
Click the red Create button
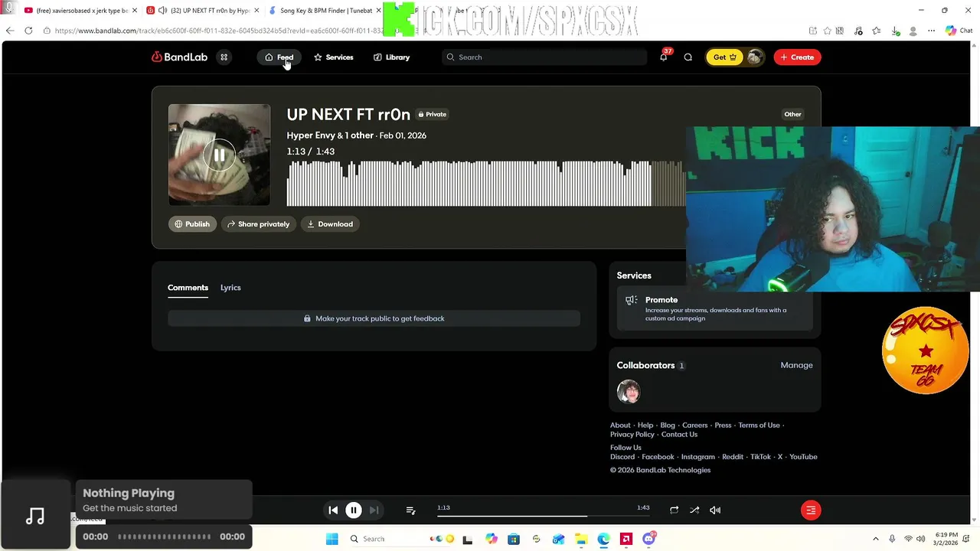pos(797,57)
